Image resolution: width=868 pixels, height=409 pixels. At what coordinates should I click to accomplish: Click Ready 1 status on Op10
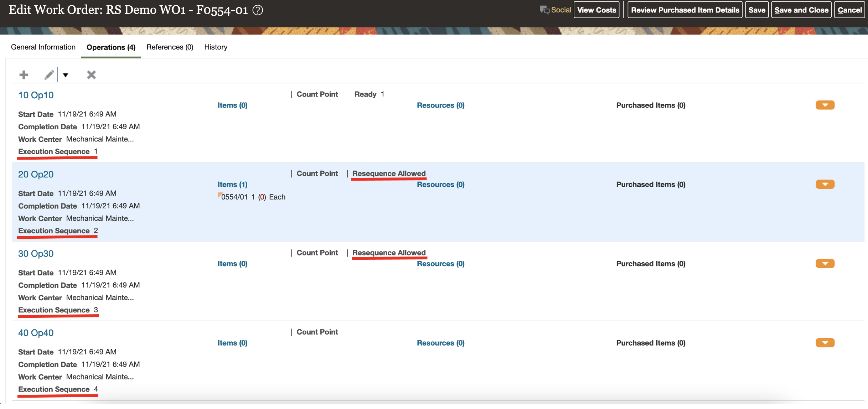pyautogui.click(x=369, y=94)
